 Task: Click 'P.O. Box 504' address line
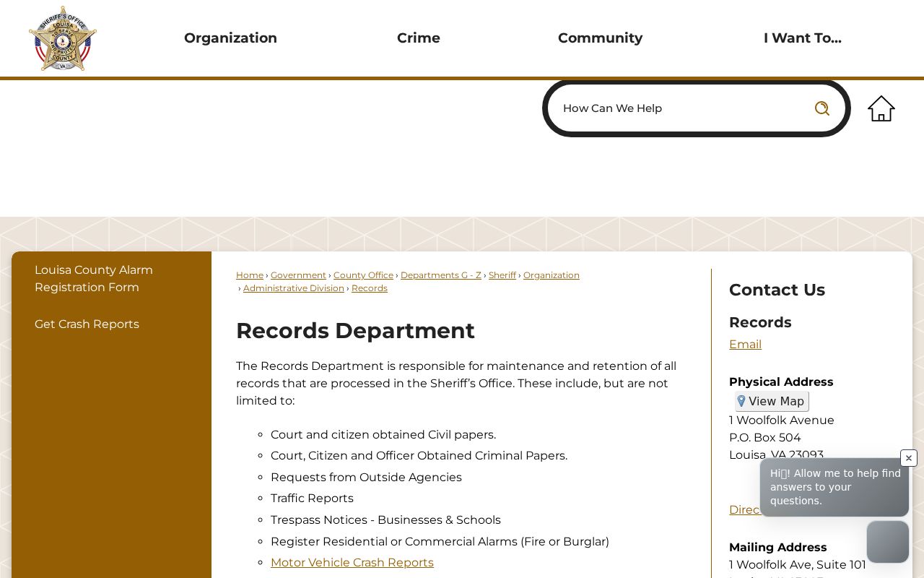[x=765, y=438]
